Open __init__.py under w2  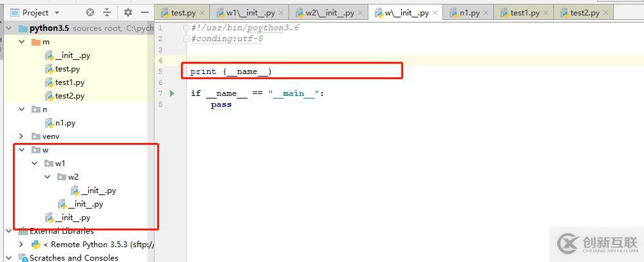click(99, 191)
